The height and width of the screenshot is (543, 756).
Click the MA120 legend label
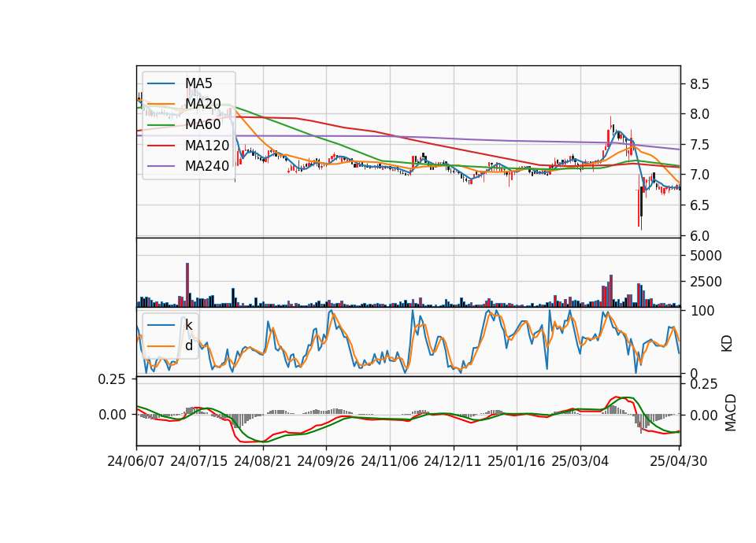click(x=207, y=145)
